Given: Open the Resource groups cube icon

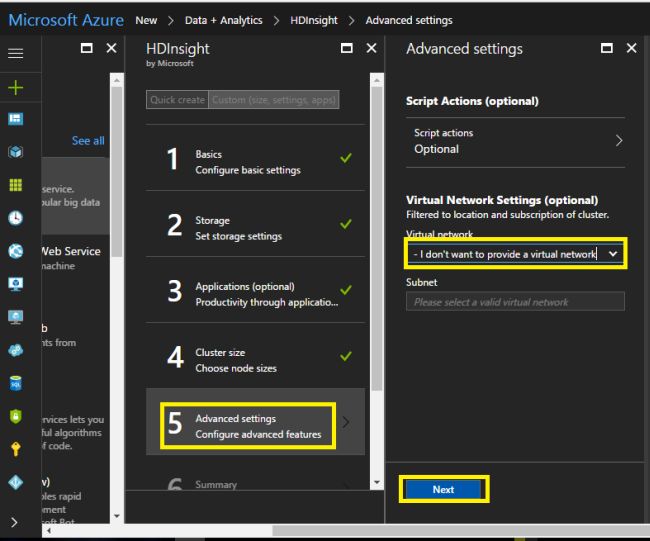Looking at the screenshot, I should (x=15, y=152).
